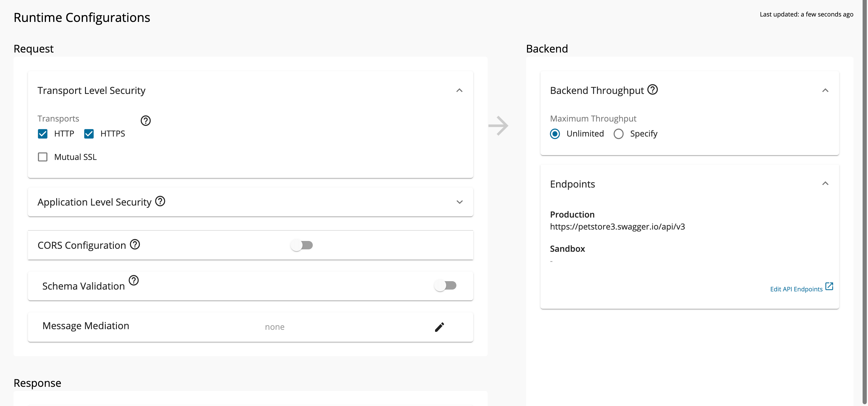Enable the Mutual SSL checkbox
The image size is (868, 406).
coord(43,157)
